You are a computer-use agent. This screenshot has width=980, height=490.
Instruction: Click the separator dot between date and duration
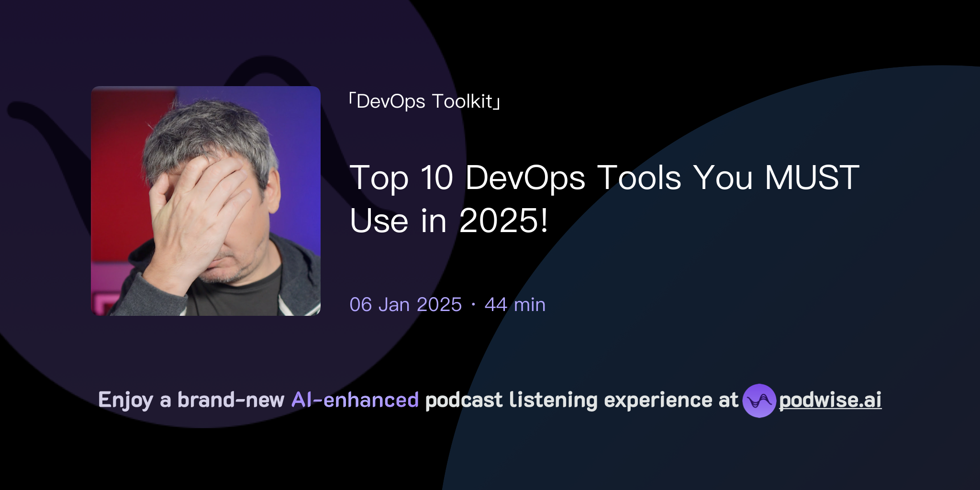[473, 305]
